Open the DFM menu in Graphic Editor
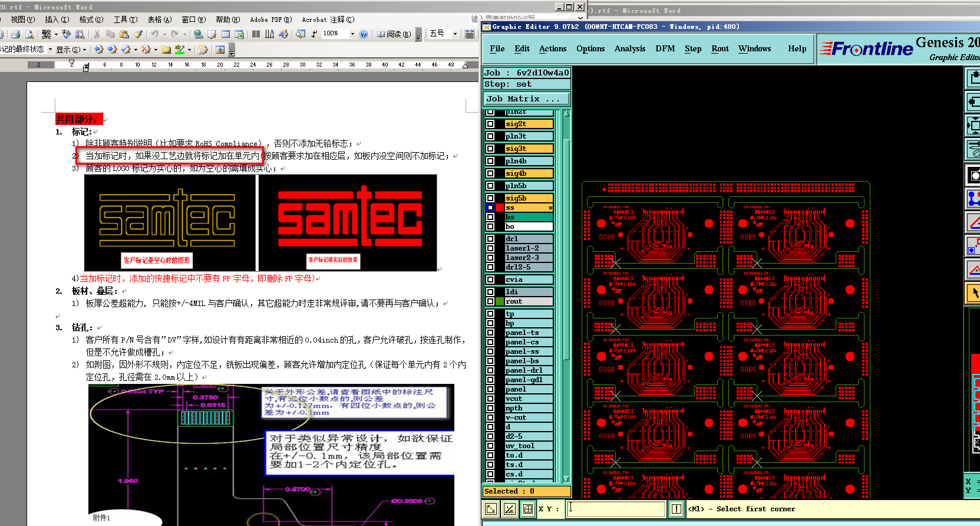The width and height of the screenshot is (980, 526). click(665, 49)
